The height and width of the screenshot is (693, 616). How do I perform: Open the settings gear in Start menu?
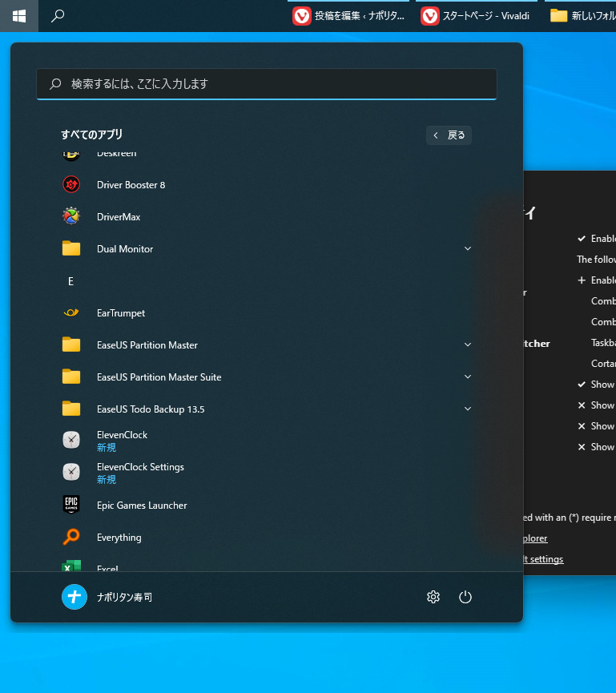point(433,597)
